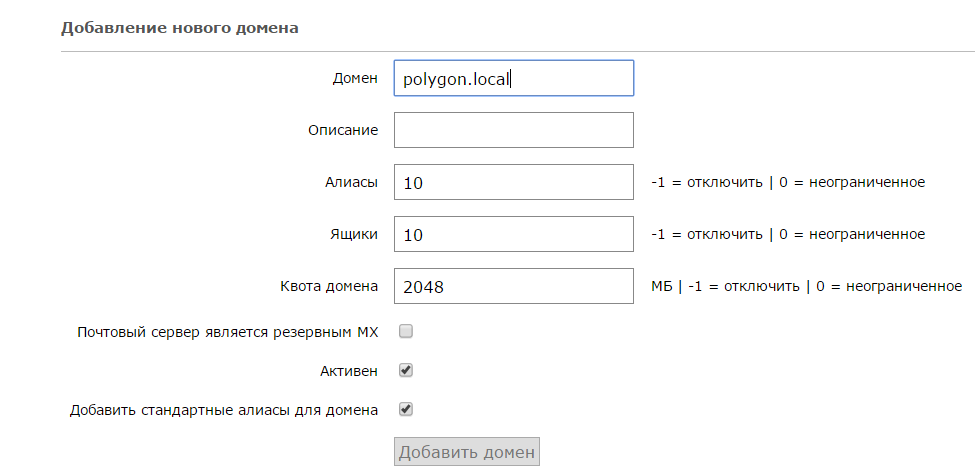
Task: Toggle the standard domain aliases checkbox
Action: tap(406, 410)
